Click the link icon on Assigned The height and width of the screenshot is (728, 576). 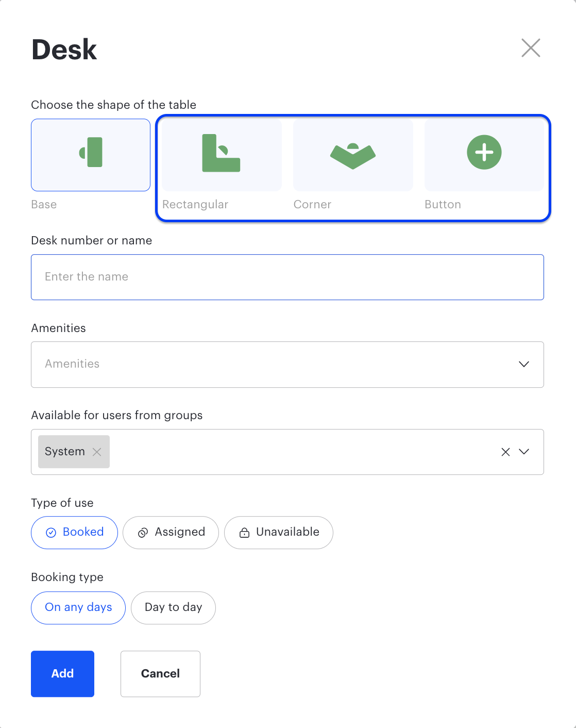pos(143,533)
